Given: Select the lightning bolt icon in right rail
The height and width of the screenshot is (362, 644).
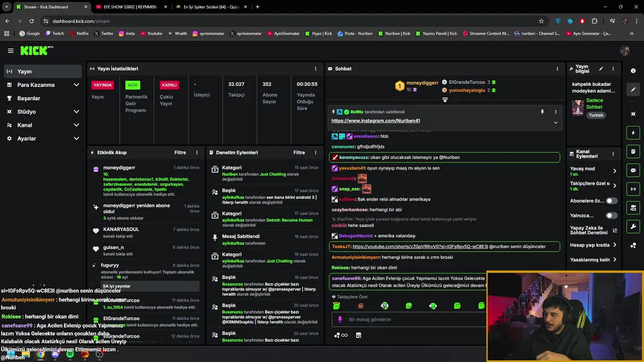Looking at the screenshot, I should click(633, 133).
